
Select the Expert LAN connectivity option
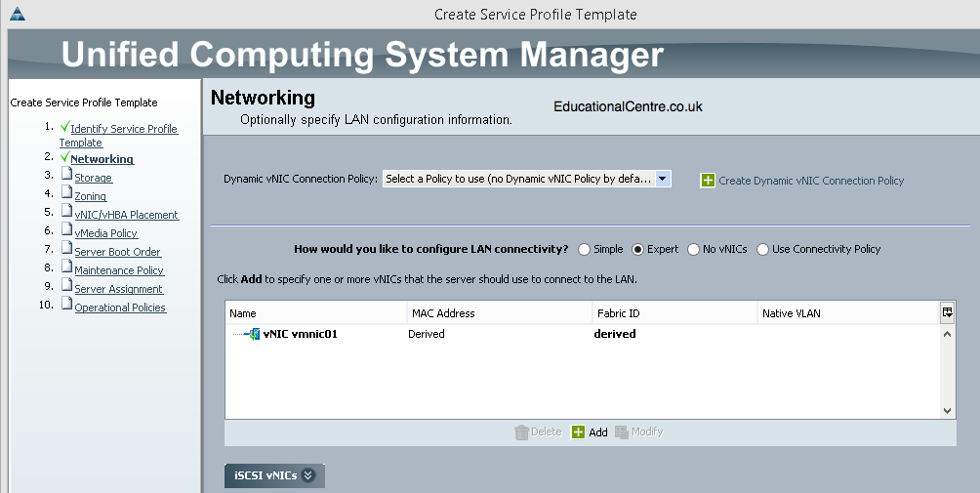[x=637, y=249]
